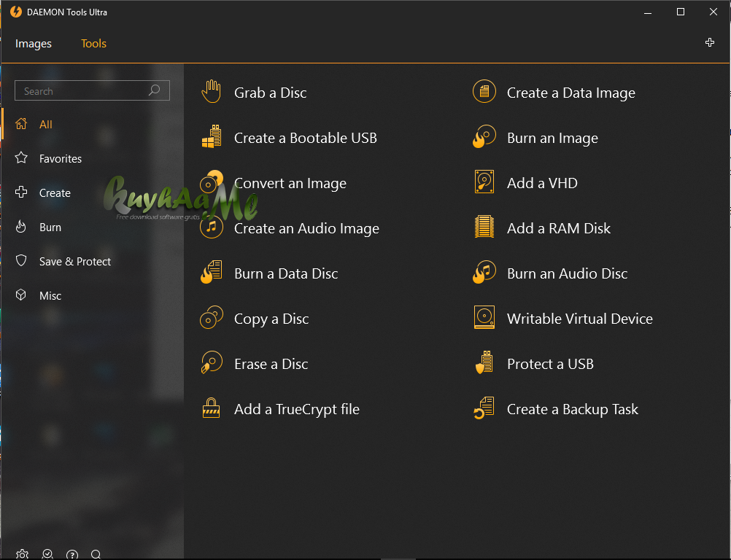Click the Create a Data Image text

point(571,93)
